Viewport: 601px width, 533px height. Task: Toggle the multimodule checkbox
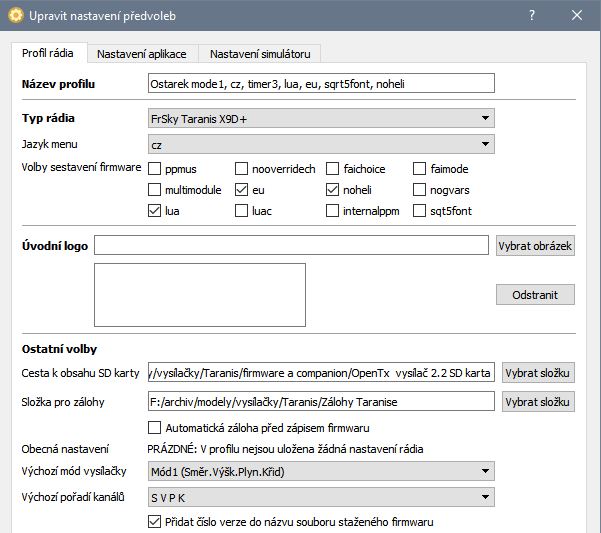pos(155,189)
